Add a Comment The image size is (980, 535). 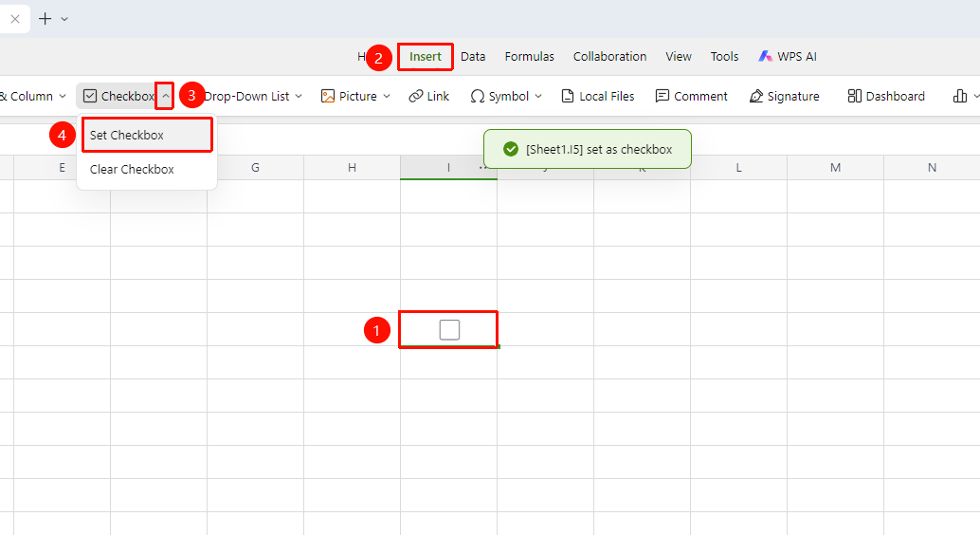click(x=691, y=97)
